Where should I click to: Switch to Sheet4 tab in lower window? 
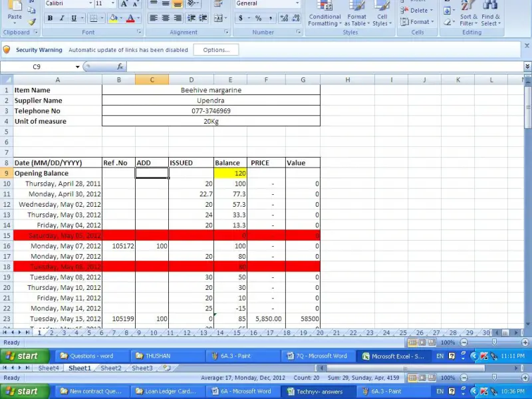pos(49,368)
